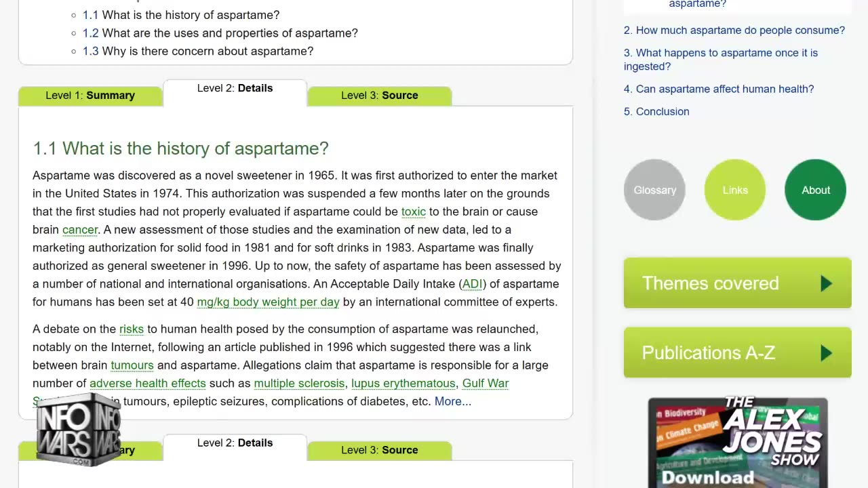Click the Themes covered arrow icon
This screenshot has height=488, width=868.
826,283
